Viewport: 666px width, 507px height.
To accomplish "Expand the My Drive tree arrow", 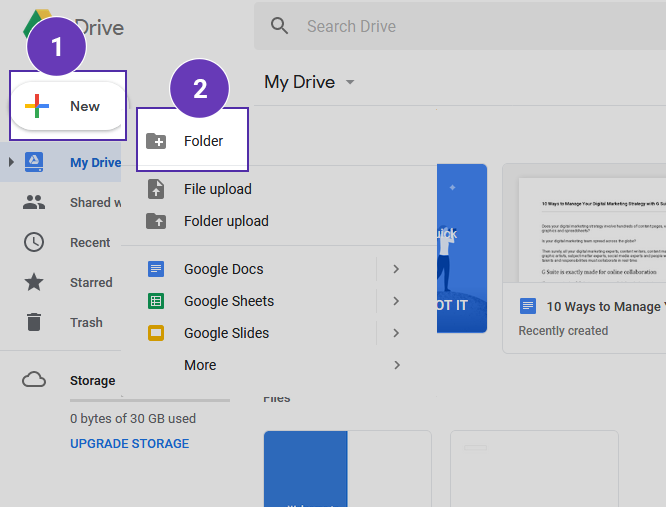I will click(x=11, y=162).
